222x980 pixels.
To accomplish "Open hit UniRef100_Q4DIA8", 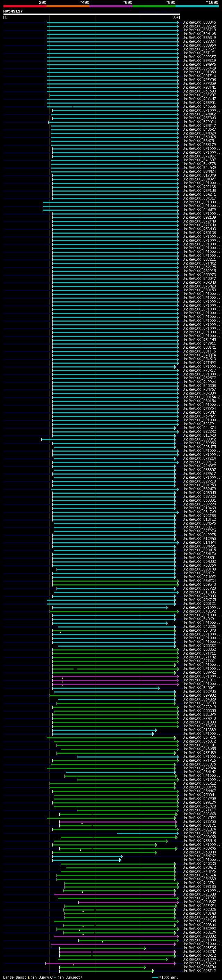I will (199, 914).
